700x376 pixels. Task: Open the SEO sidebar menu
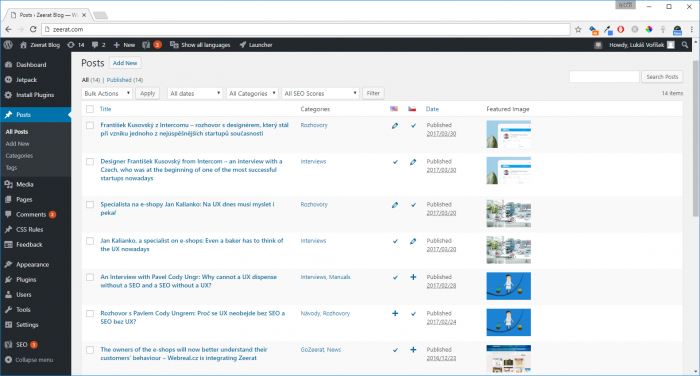coord(35,345)
